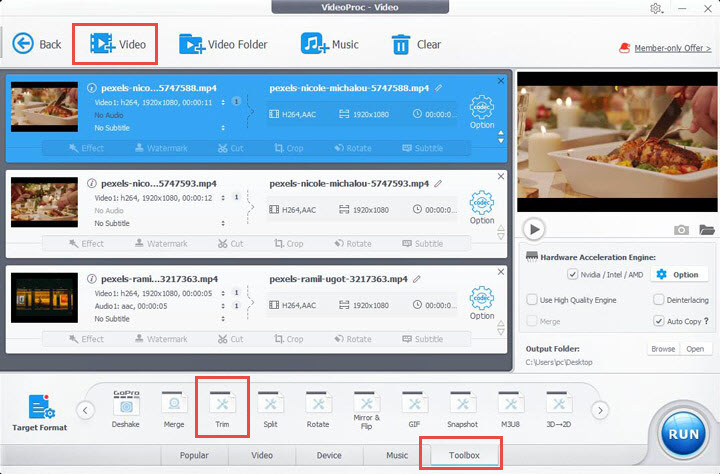Expand subtitle selector for 5747593.mp4
This screenshot has height=474, width=720.
pyautogui.click(x=223, y=224)
